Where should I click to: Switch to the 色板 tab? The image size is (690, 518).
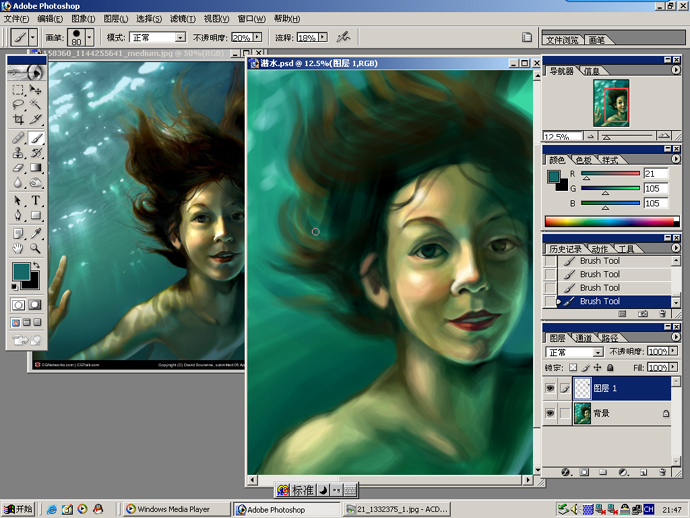(584, 160)
